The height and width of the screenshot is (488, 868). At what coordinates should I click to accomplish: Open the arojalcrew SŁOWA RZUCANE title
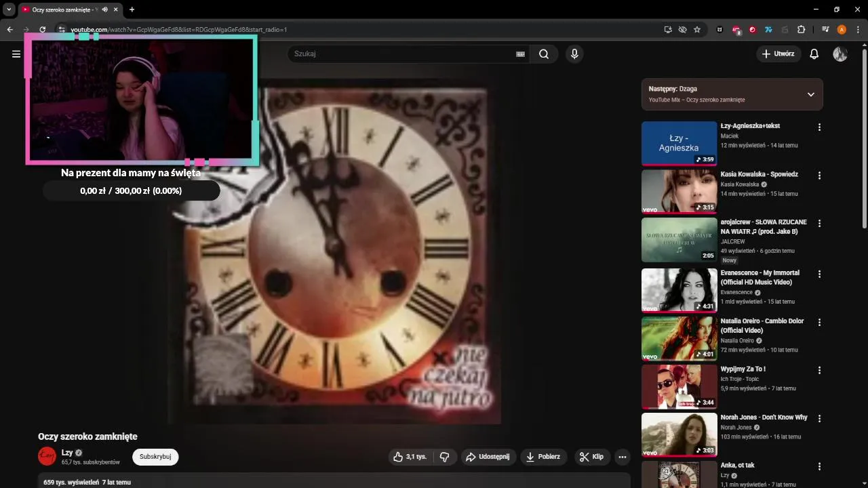coord(764,227)
